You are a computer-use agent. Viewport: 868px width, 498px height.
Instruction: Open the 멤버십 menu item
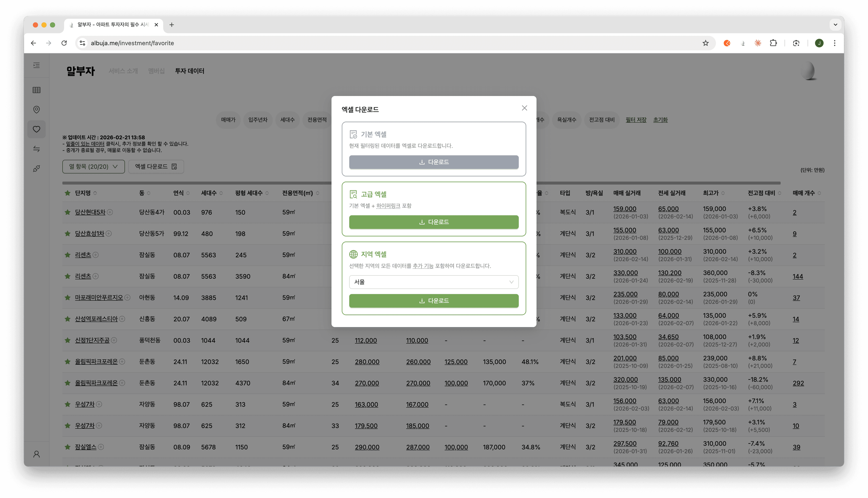point(156,71)
